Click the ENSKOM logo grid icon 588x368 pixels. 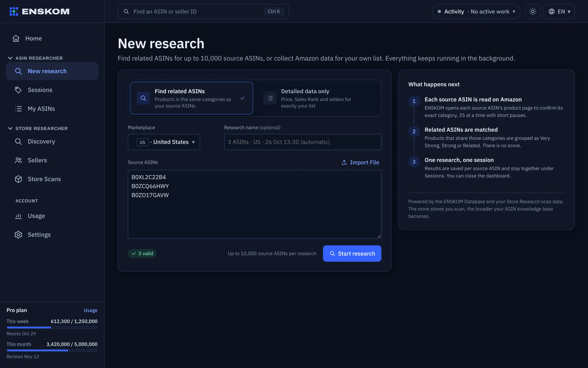[14, 11]
